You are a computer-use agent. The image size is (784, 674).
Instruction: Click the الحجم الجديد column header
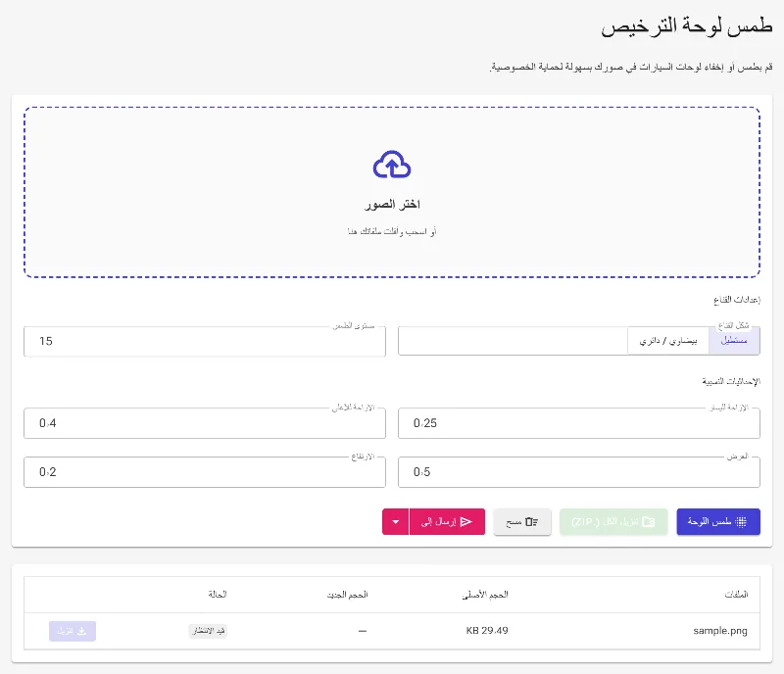tap(348, 594)
